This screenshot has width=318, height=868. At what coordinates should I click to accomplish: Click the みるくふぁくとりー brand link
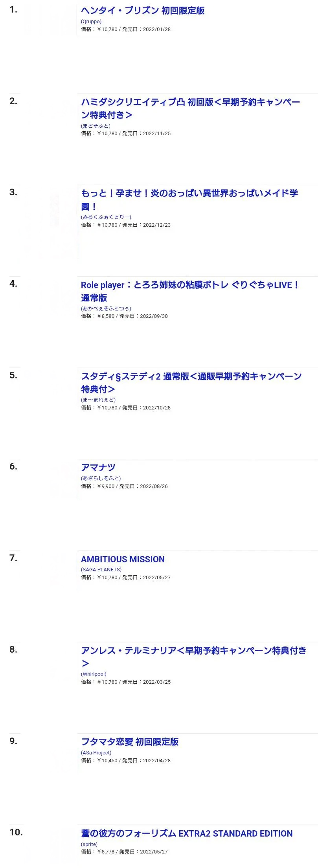tap(106, 217)
